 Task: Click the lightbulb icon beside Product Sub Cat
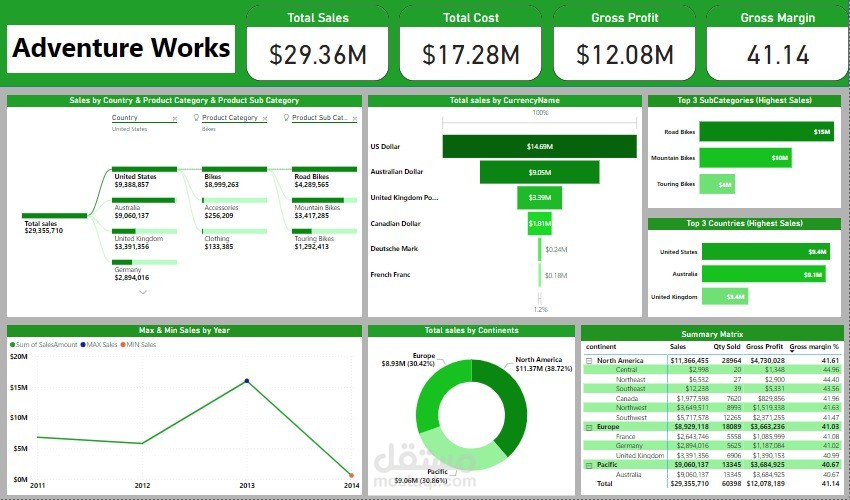[286, 117]
